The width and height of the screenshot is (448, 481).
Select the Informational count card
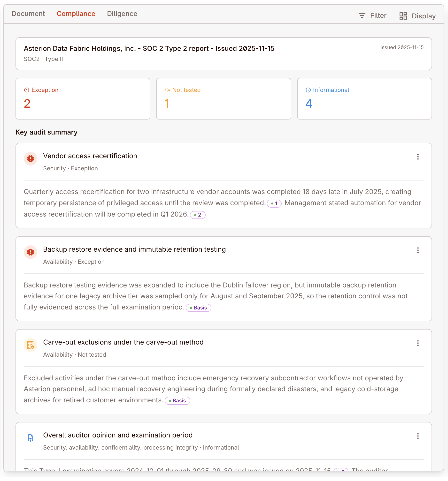coord(364,99)
